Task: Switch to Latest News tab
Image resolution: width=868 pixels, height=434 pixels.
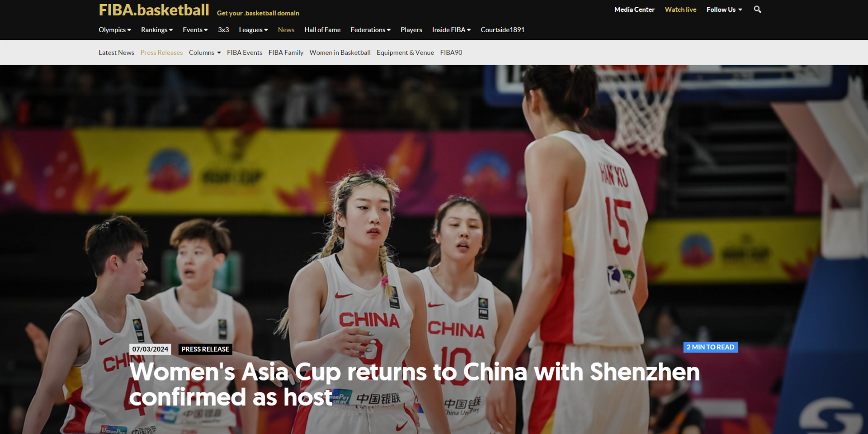Action: point(116,52)
